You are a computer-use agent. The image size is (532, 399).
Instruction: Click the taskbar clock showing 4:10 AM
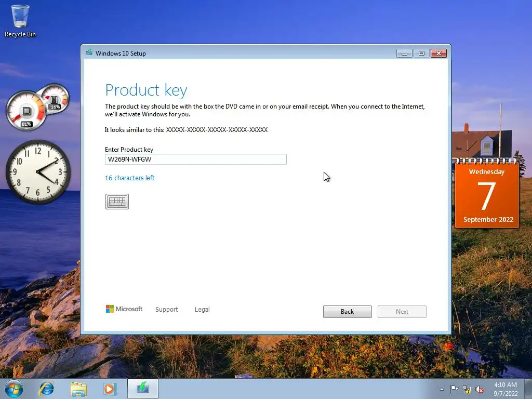point(506,389)
